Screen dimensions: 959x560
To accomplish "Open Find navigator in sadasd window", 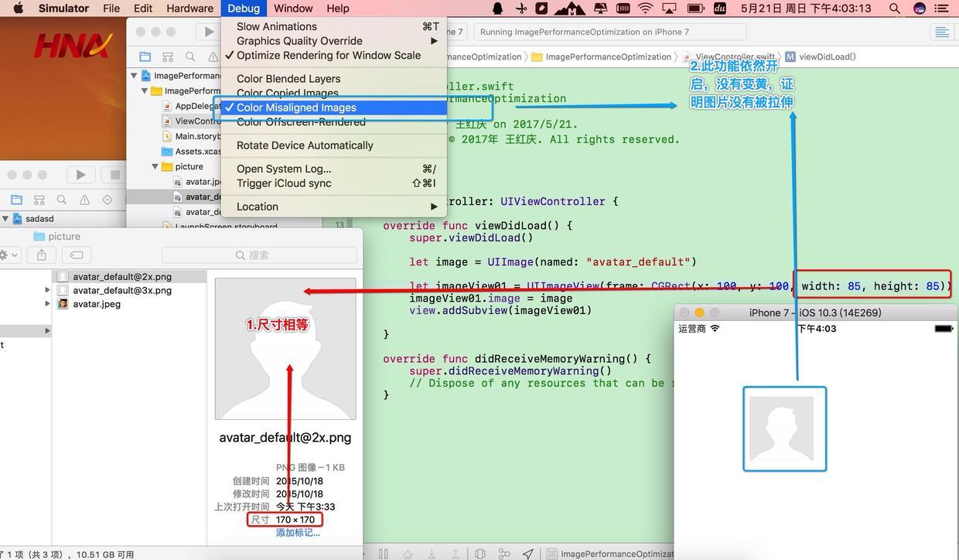I will click(x=62, y=200).
